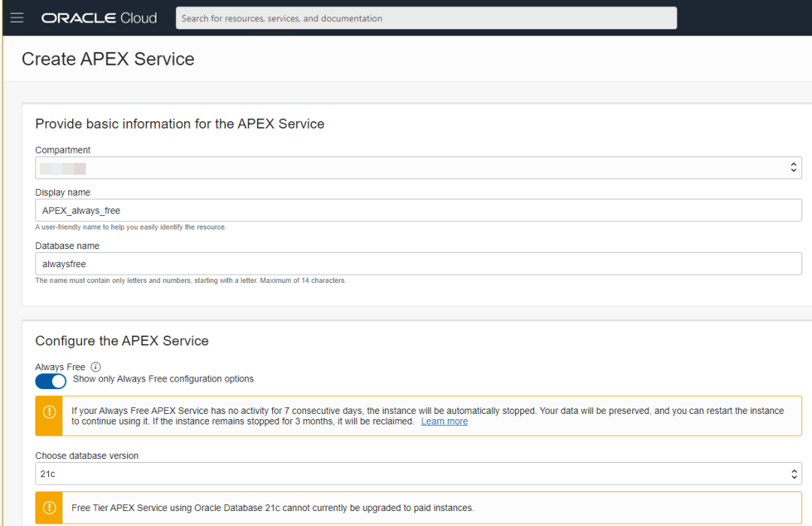The image size is (812, 526).
Task: Click the Configure the APEX Service heading
Action: coord(122,341)
